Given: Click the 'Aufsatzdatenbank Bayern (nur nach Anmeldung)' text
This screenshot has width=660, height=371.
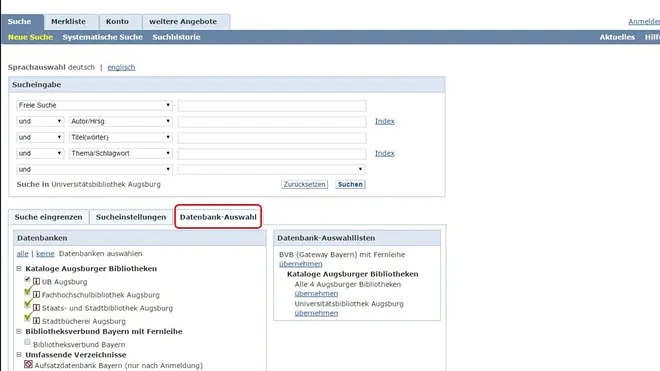Looking at the screenshot, I should [119, 366].
